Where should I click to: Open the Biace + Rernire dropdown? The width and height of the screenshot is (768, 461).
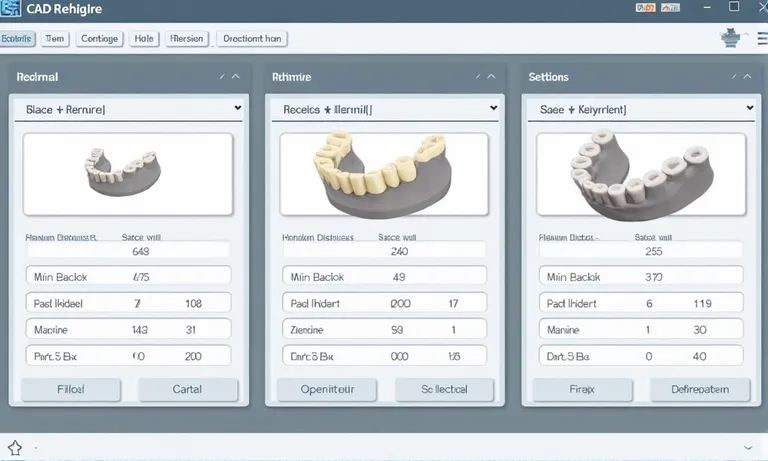[237, 107]
